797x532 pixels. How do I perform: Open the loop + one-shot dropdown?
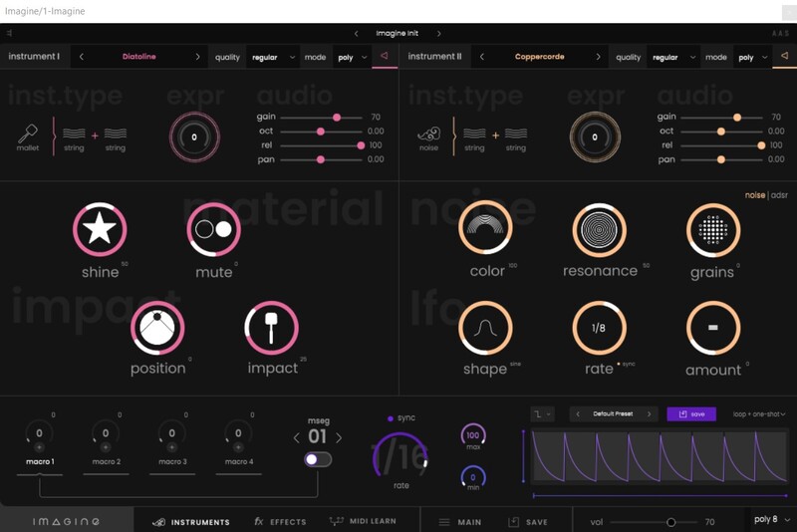tap(759, 414)
